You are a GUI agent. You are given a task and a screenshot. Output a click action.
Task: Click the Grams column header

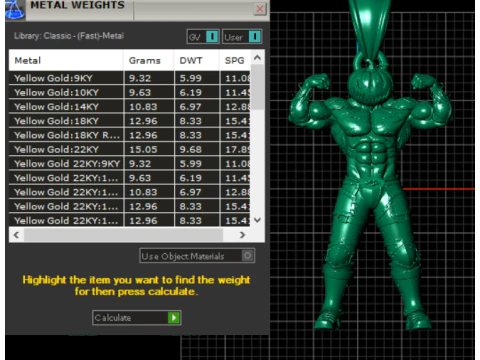149,60
